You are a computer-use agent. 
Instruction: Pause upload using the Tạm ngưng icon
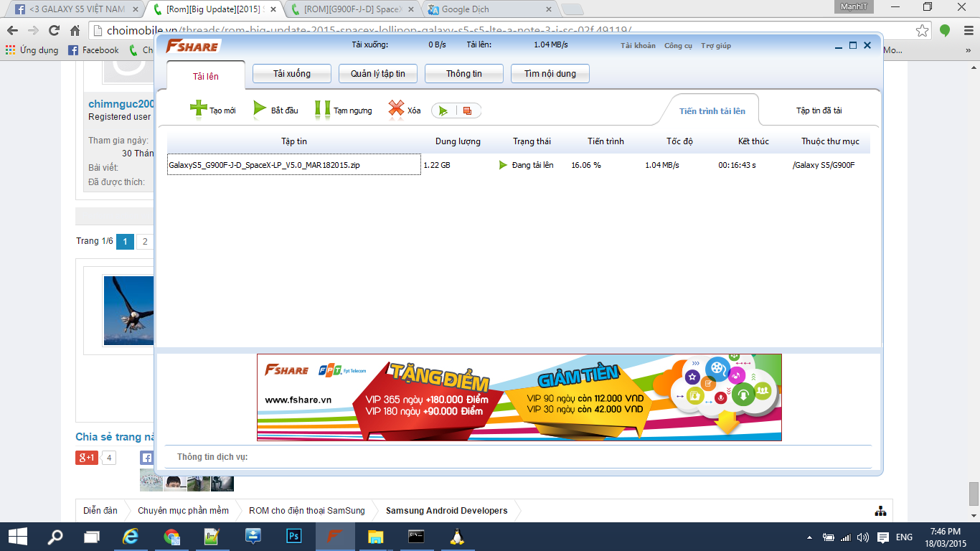[x=322, y=109]
